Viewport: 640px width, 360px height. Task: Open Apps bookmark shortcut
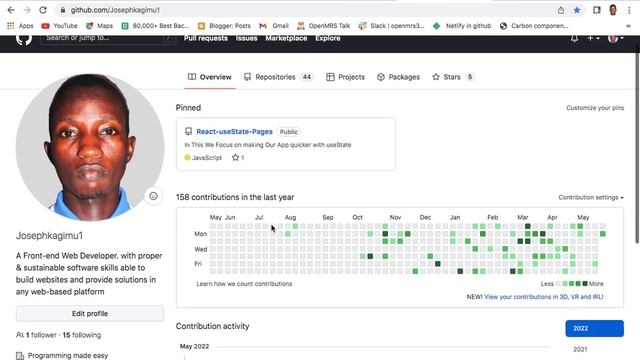[x=20, y=26]
